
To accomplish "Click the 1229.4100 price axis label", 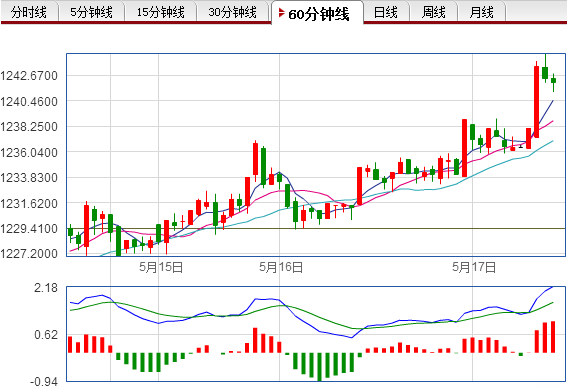I will click(29, 229).
